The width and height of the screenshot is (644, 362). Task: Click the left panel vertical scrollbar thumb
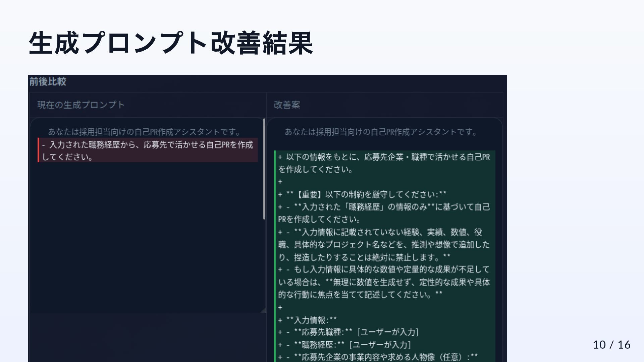coord(264,169)
